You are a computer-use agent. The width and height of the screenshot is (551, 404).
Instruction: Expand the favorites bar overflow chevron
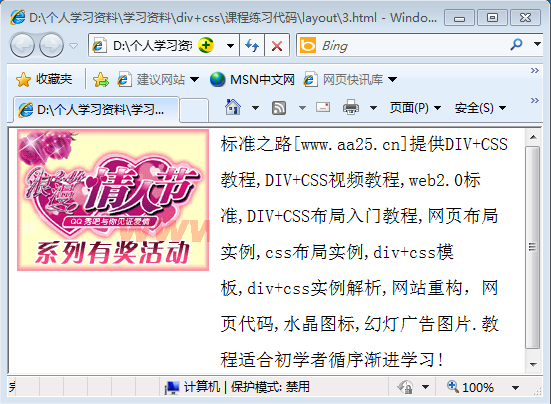click(535, 71)
